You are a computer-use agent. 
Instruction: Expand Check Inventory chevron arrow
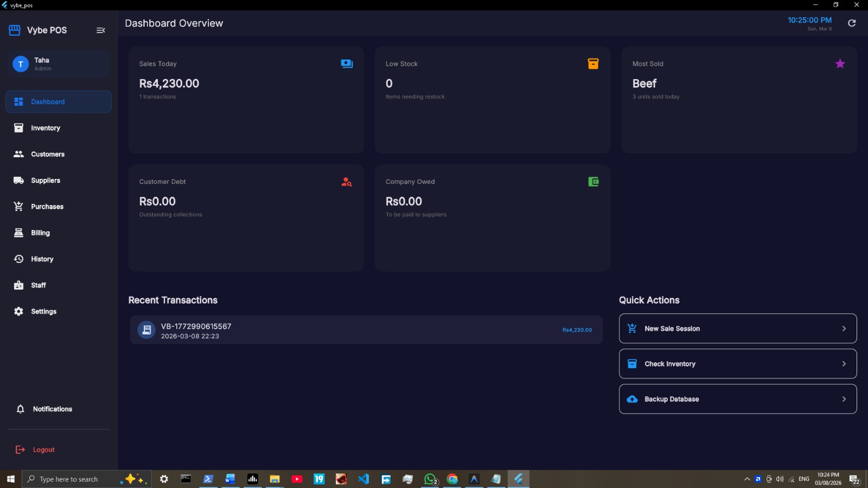point(844,364)
